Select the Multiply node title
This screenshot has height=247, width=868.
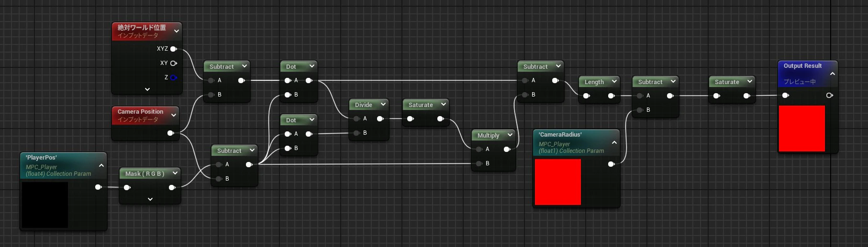(488, 135)
